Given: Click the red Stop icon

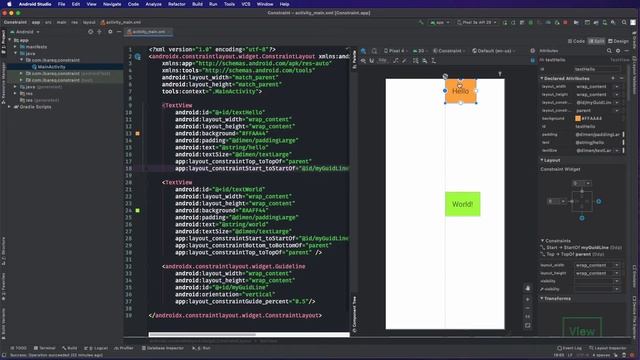Looking at the screenshot, I should tap(565, 22).
